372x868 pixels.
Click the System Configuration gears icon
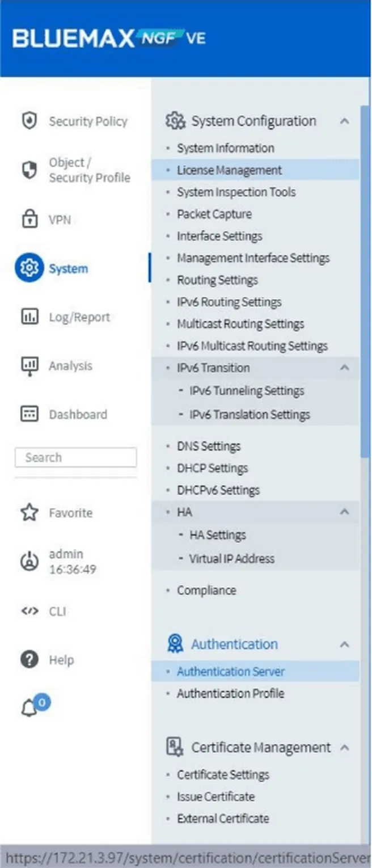(175, 121)
